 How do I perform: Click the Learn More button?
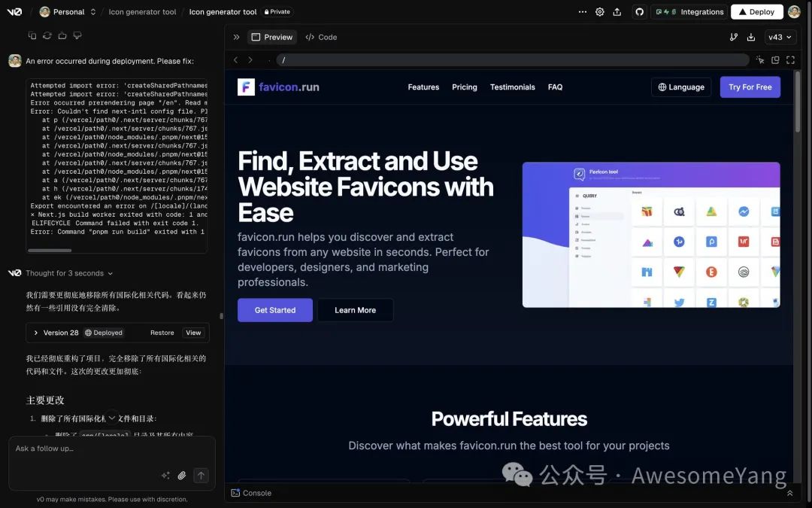[x=355, y=310]
